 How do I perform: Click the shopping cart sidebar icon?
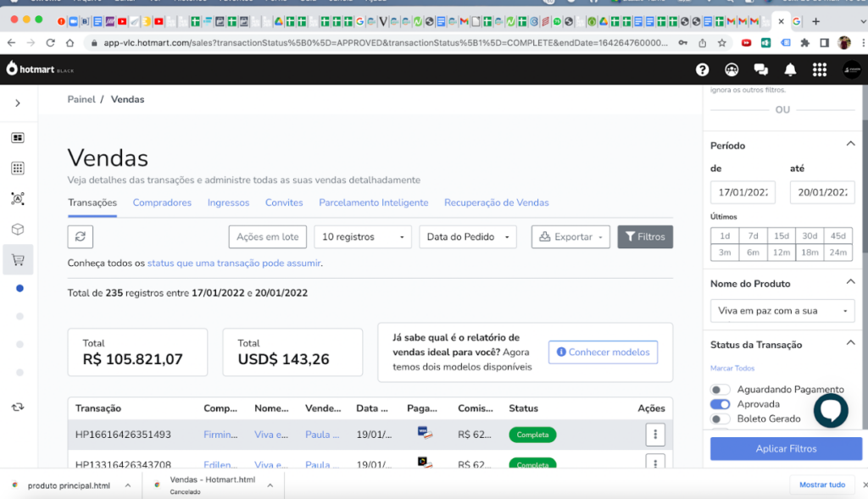(x=18, y=260)
